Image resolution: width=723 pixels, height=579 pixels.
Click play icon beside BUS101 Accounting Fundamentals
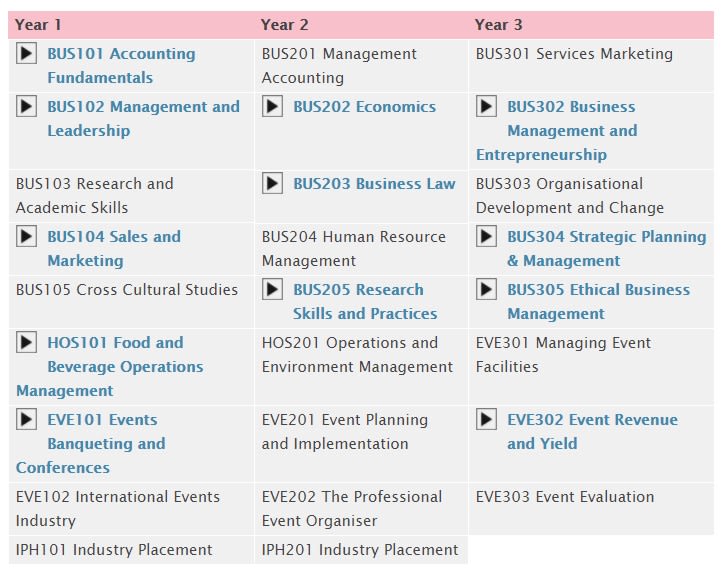pos(26,53)
